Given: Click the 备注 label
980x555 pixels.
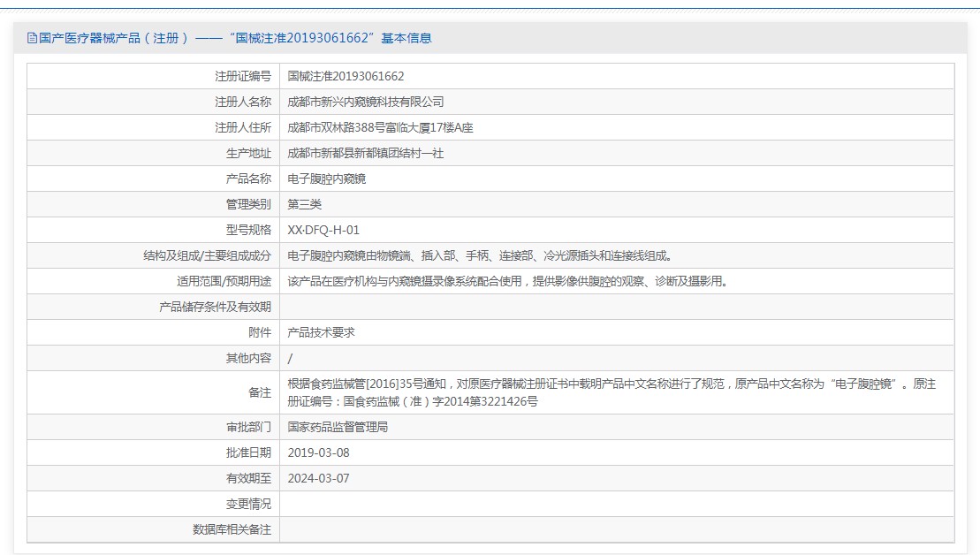Looking at the screenshot, I should coord(260,392).
